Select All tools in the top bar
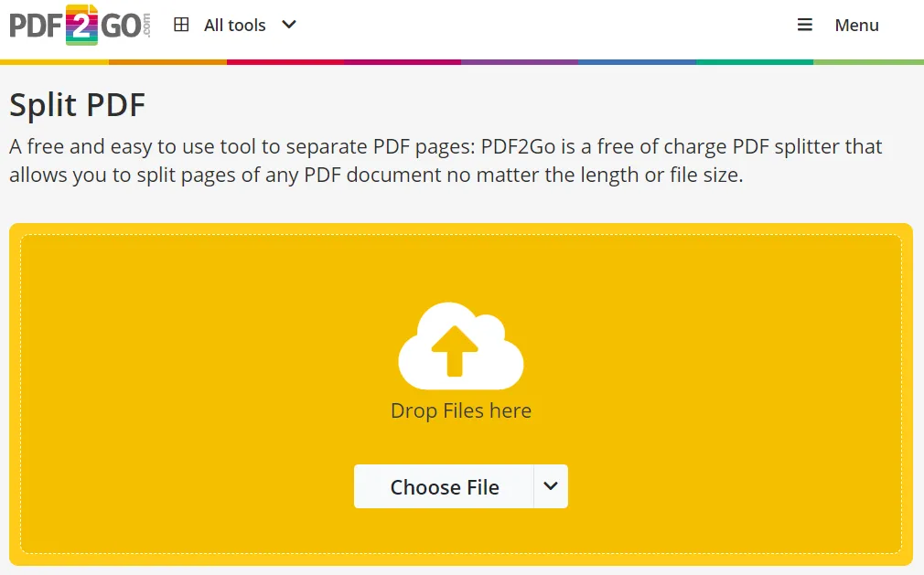 [x=236, y=25]
